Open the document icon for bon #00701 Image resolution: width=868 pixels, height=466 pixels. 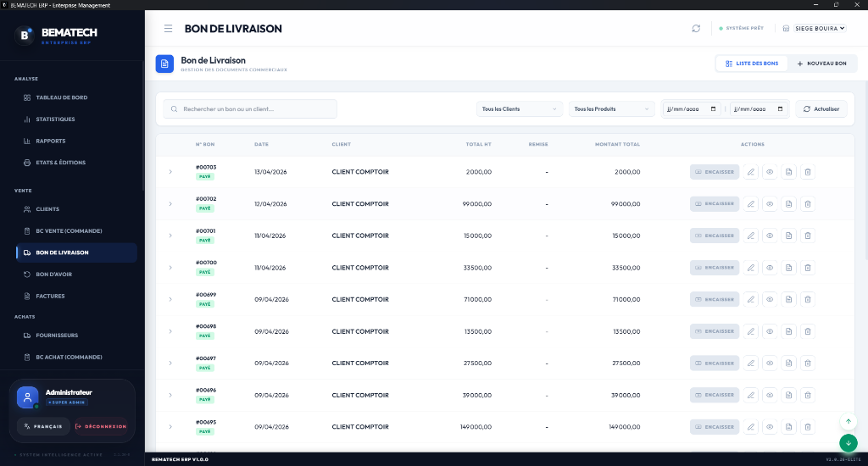pos(789,236)
